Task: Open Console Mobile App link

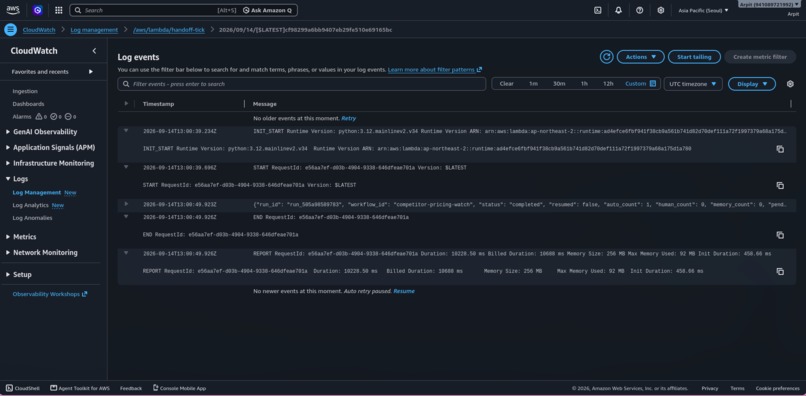Action: (x=179, y=388)
